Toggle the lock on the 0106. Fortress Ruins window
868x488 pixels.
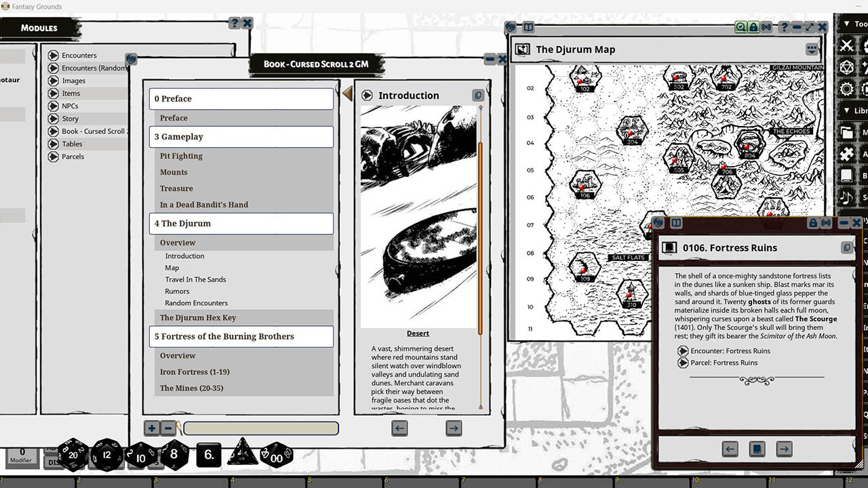click(813, 223)
